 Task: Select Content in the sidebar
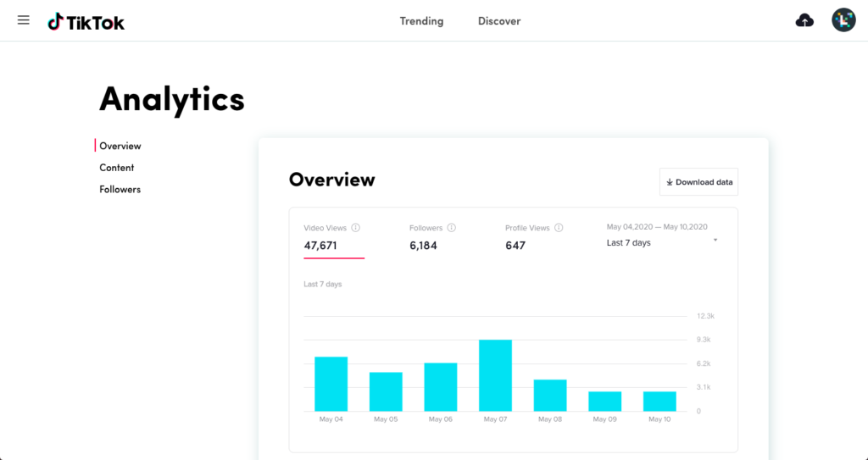[117, 168]
